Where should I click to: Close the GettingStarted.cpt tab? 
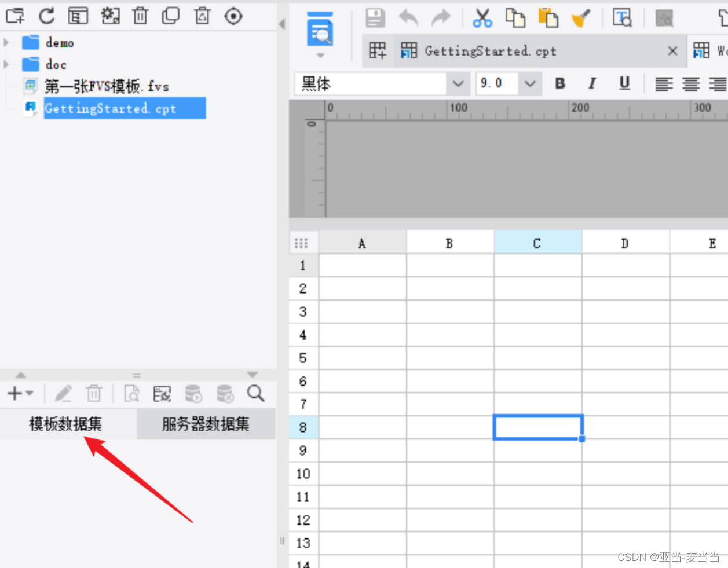[x=672, y=51]
